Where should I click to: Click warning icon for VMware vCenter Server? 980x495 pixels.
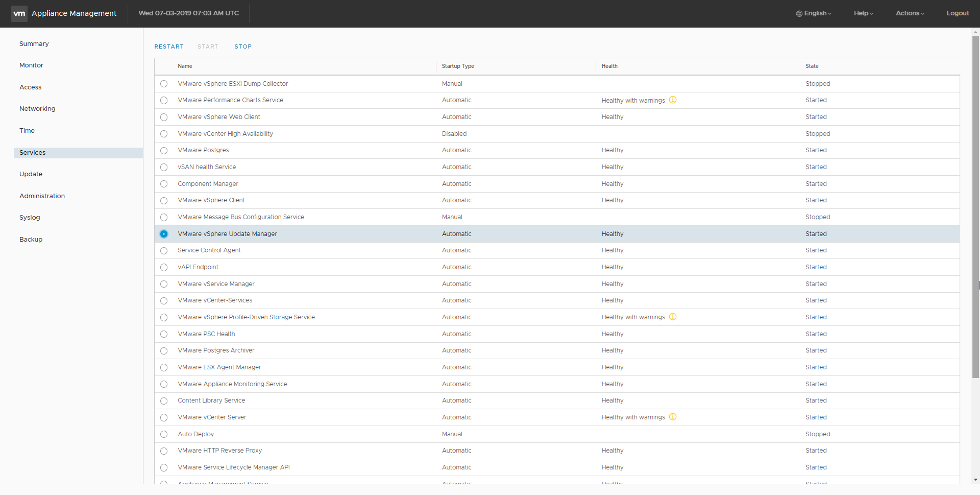pyautogui.click(x=673, y=417)
